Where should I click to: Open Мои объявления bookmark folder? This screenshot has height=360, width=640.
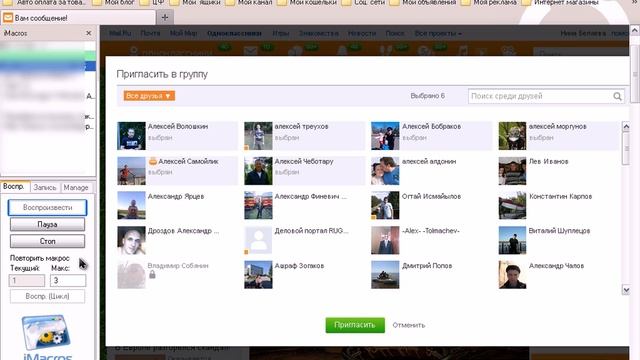tap(422, 2)
